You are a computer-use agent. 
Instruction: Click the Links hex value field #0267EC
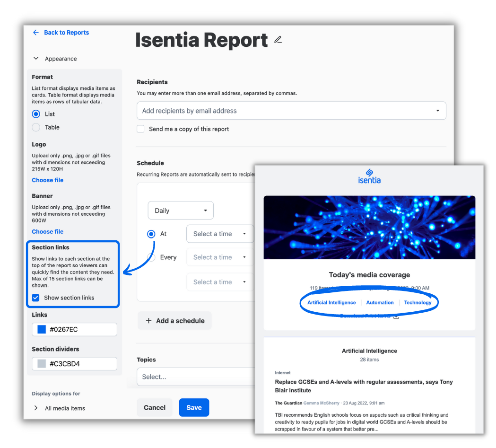click(74, 329)
